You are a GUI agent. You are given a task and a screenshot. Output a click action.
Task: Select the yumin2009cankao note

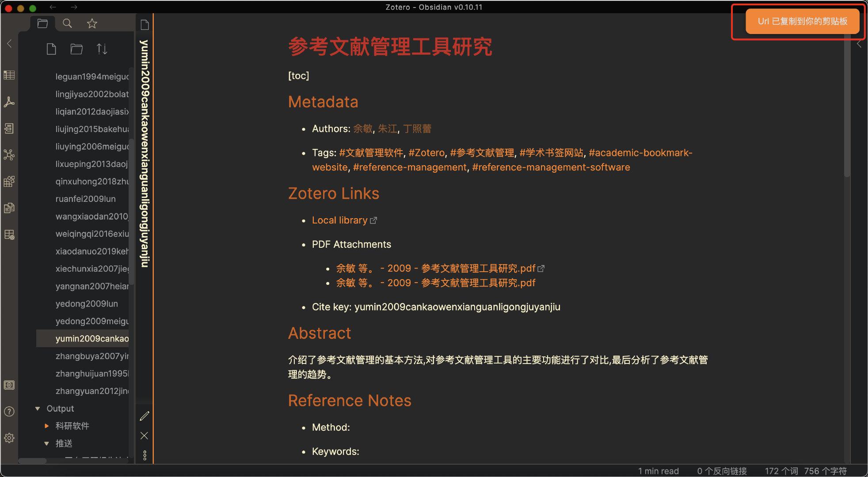point(83,339)
